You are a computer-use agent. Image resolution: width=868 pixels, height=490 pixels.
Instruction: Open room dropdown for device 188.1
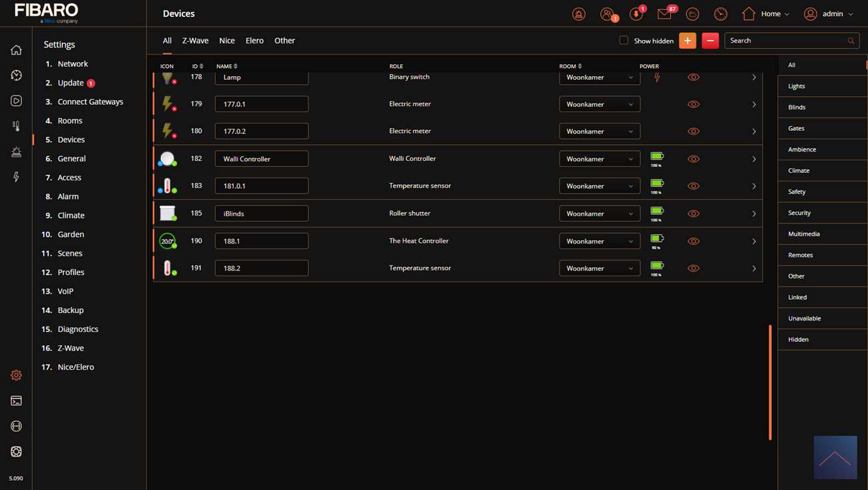(599, 241)
